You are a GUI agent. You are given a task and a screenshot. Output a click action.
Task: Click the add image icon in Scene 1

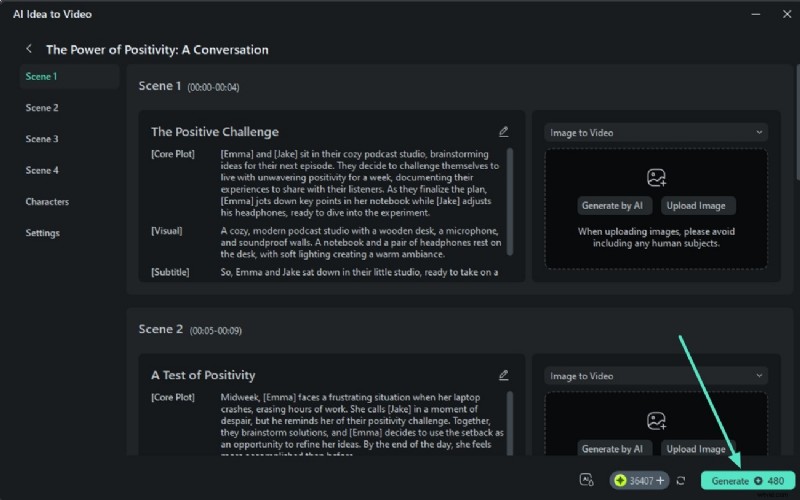[x=656, y=178]
